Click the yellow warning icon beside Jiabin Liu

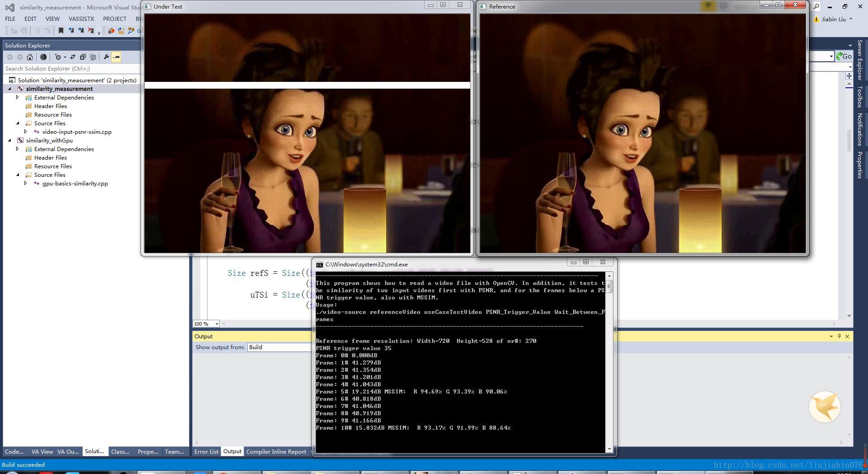(816, 19)
